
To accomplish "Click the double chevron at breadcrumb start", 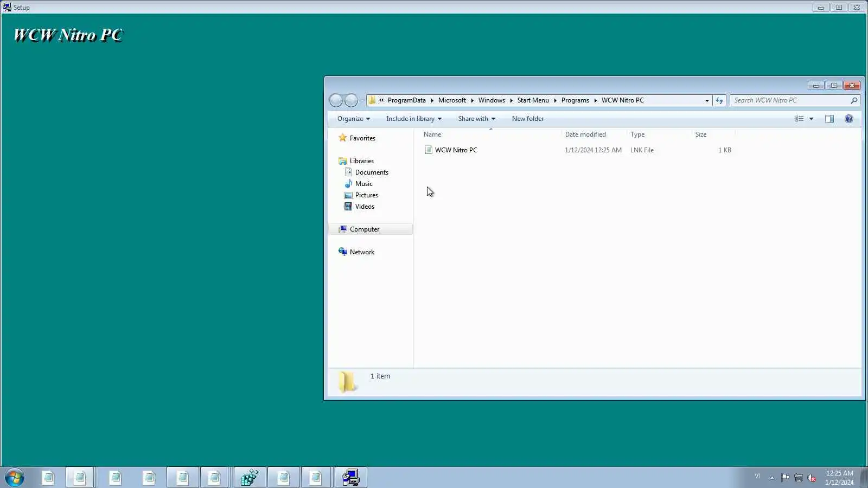I will pos(381,100).
